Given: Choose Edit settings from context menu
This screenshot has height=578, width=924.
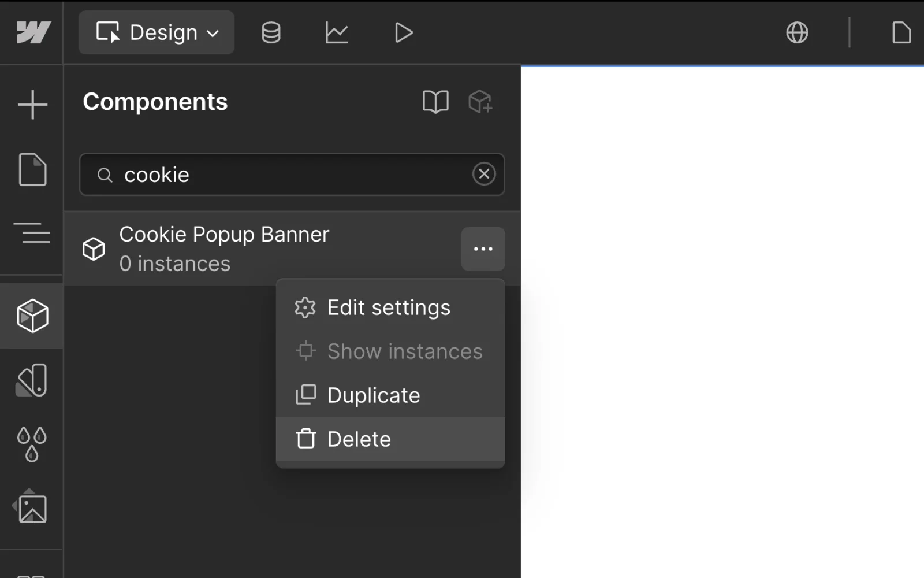Looking at the screenshot, I should point(389,307).
